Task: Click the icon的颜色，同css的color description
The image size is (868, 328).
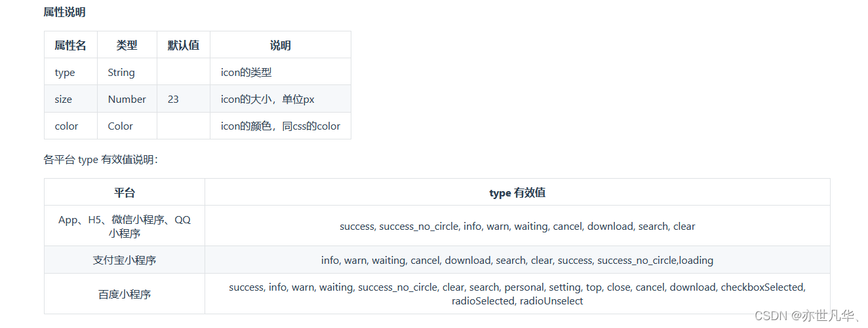Action: coord(280,126)
